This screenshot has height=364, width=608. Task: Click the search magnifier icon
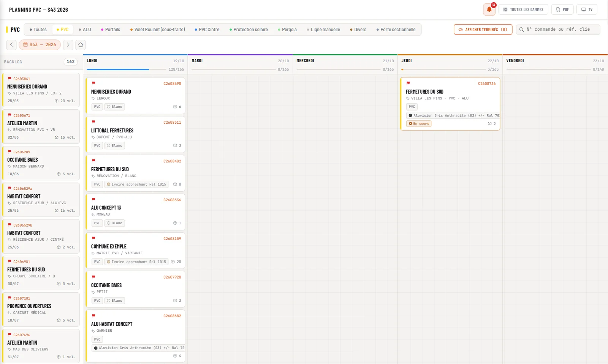click(522, 30)
